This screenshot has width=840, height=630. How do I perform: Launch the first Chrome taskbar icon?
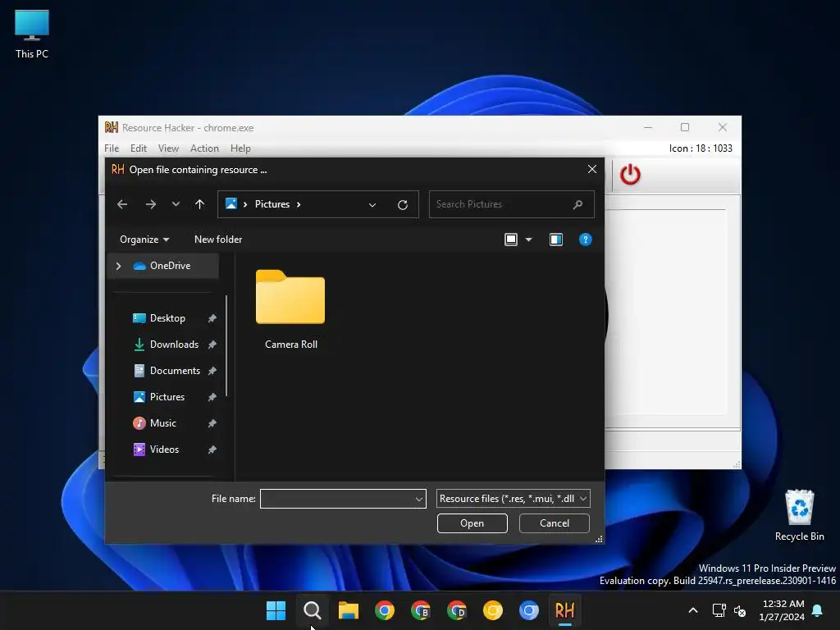point(384,610)
